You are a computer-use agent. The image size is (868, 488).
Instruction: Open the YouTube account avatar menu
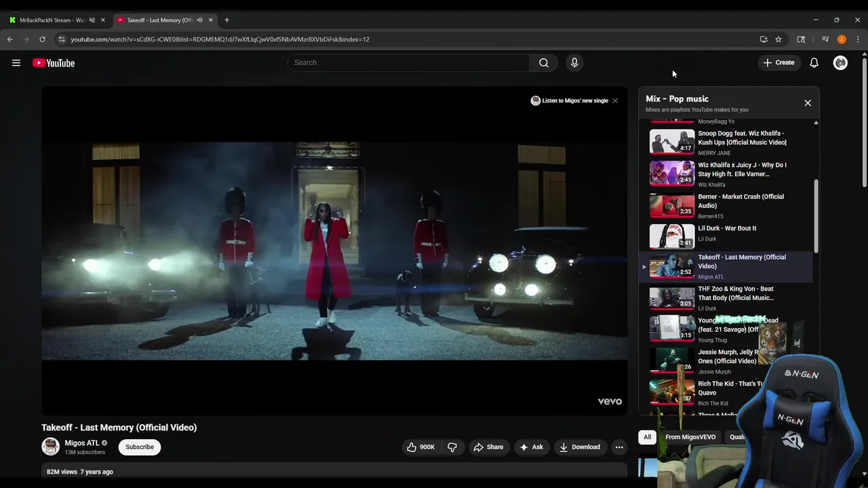coord(840,63)
